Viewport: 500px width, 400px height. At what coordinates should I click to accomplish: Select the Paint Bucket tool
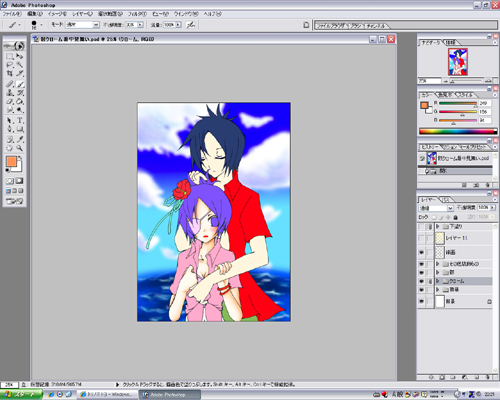[20, 101]
